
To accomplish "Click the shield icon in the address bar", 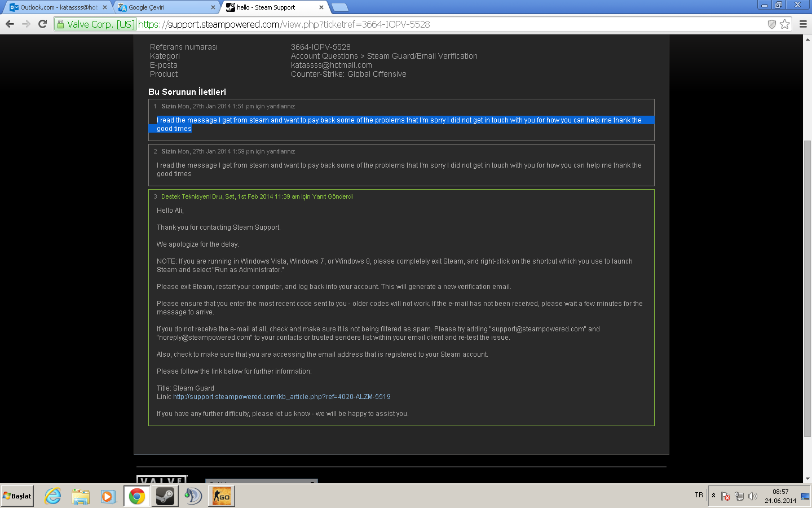I will [x=772, y=24].
